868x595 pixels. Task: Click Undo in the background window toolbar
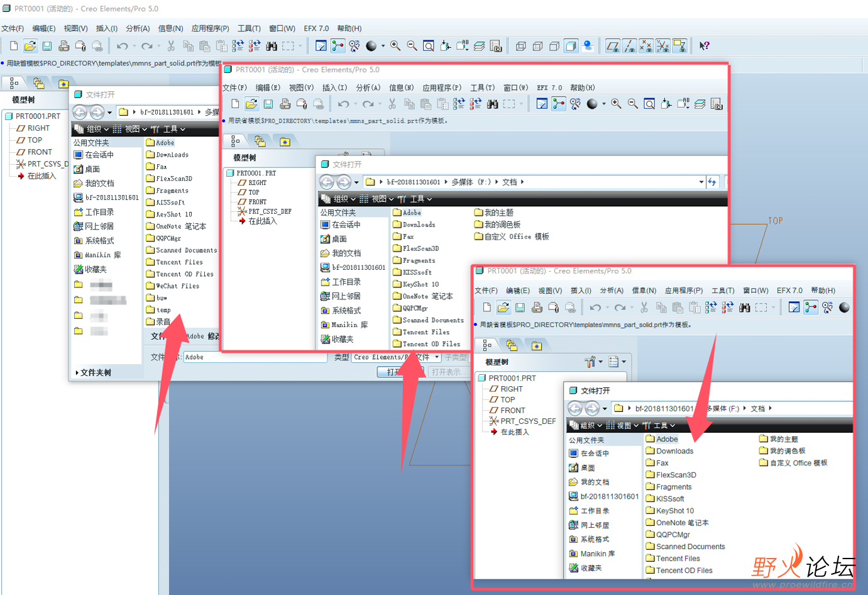coord(122,46)
